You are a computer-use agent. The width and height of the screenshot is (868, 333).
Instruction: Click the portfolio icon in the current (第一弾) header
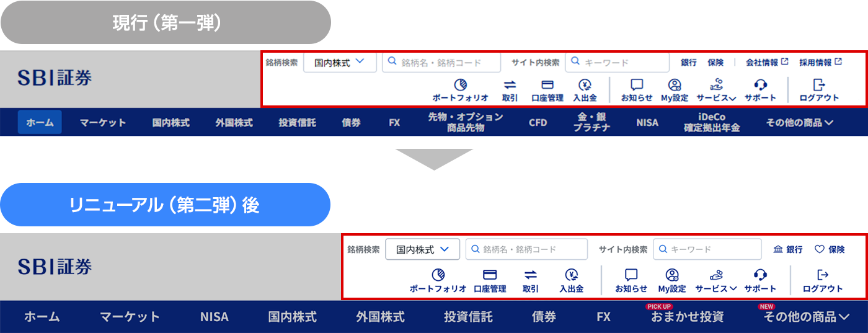coord(460,85)
